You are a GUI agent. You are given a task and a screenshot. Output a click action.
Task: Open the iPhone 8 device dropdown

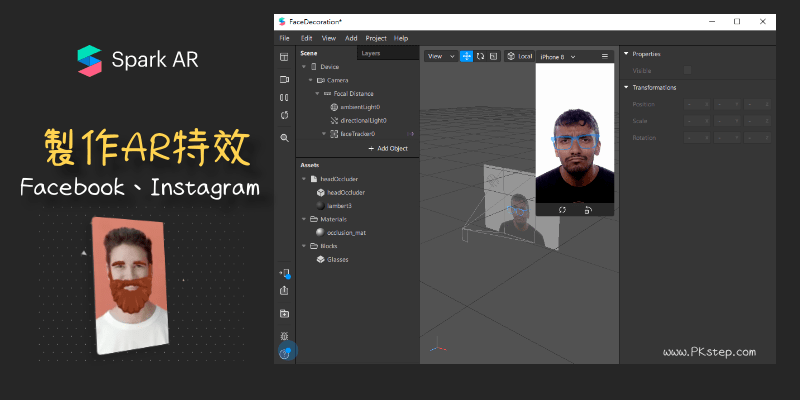pyautogui.click(x=557, y=57)
